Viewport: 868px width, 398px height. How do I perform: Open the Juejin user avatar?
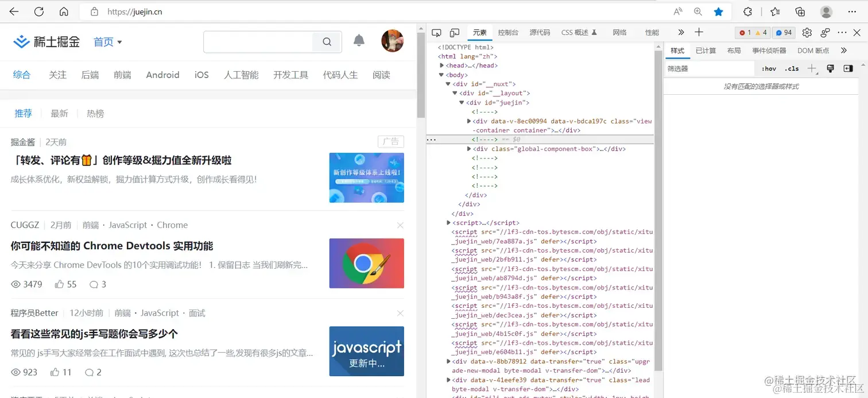click(x=393, y=41)
